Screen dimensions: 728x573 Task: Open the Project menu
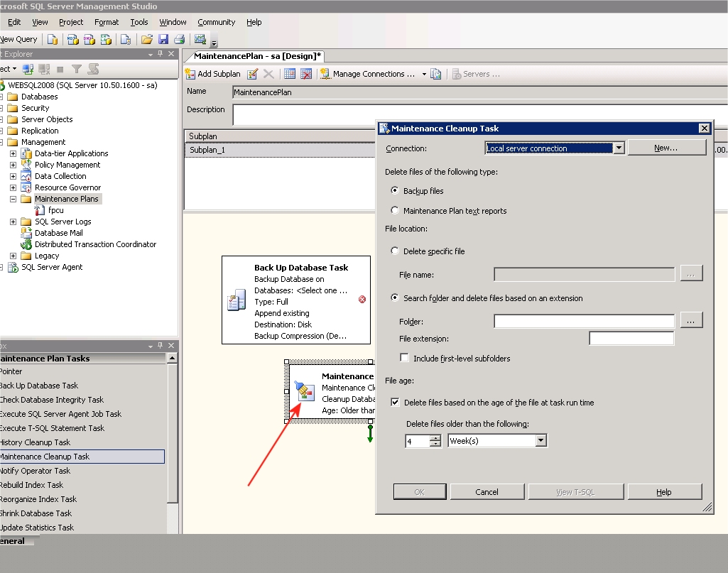[x=71, y=22]
